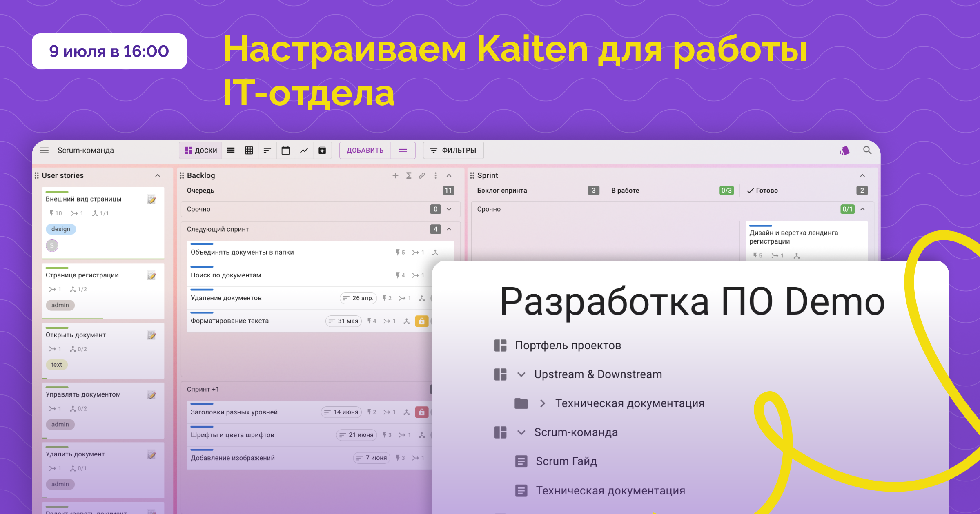Open the hamburger menu next to Scrum-команда
Image resolution: width=980 pixels, height=514 pixels.
[x=44, y=151]
